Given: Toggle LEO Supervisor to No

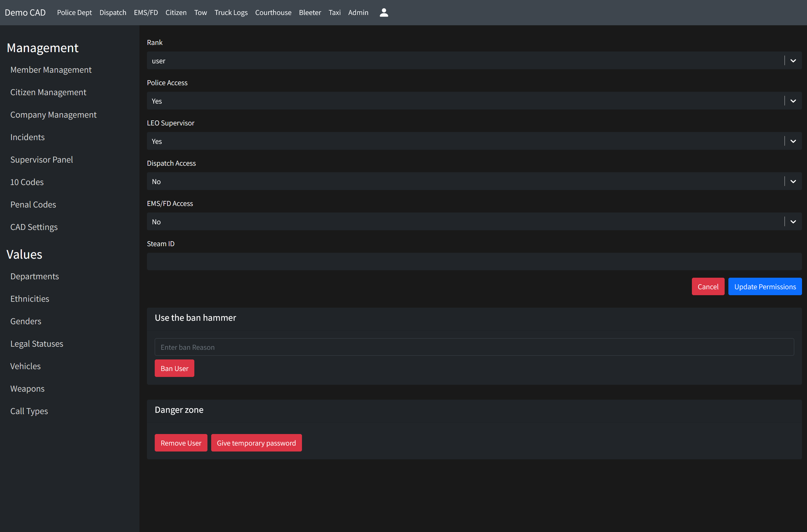Looking at the screenshot, I should tap(794, 141).
